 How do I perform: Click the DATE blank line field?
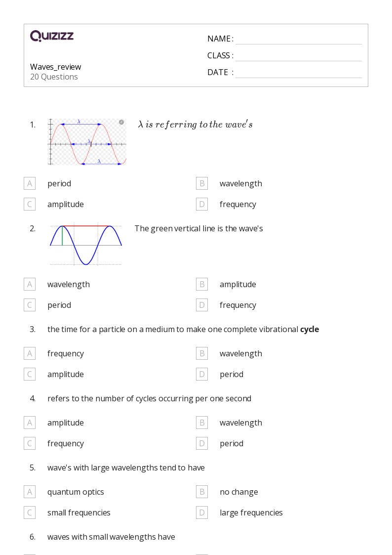(x=299, y=73)
